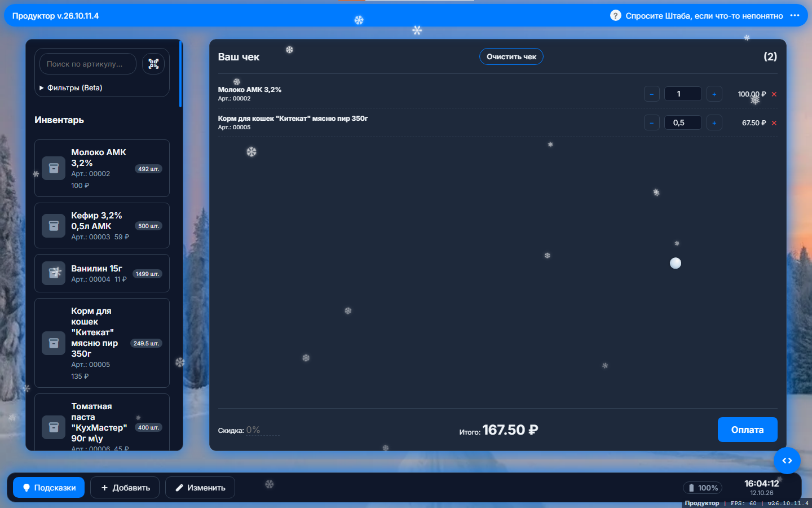The image size is (812, 508).
Task: Click the Очистить чек button
Action: tap(511, 56)
